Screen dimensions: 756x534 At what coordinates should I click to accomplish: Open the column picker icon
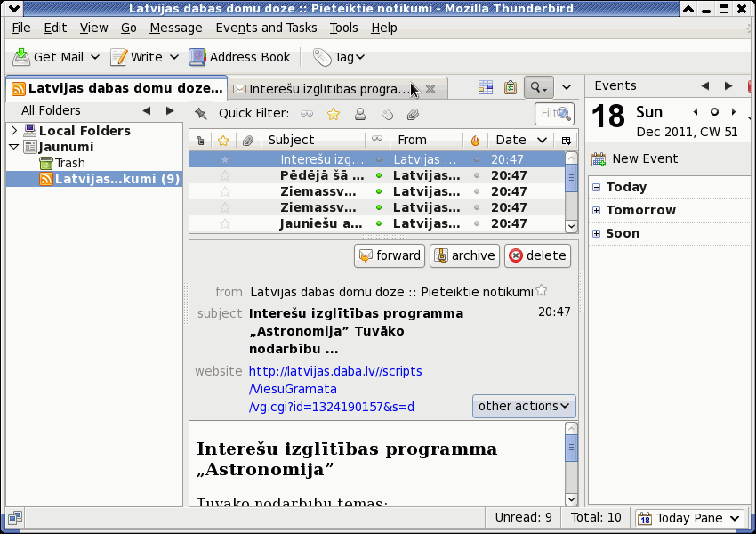[566, 141]
